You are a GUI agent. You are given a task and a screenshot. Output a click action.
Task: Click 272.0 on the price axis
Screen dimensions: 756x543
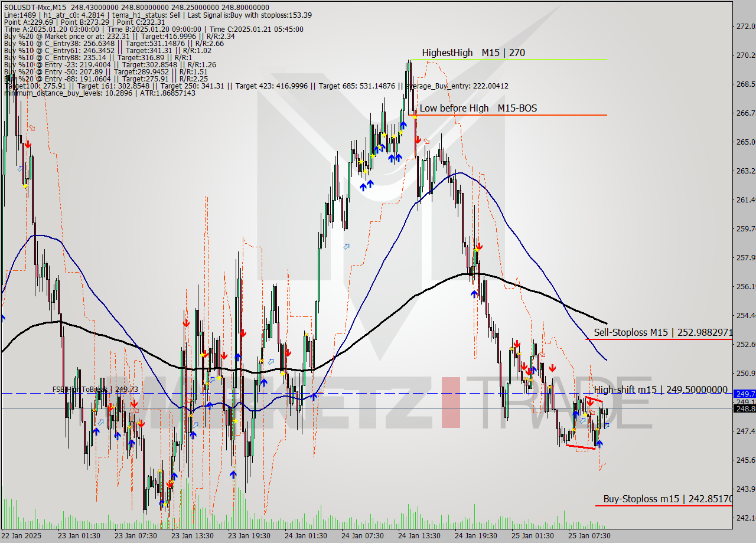click(745, 26)
